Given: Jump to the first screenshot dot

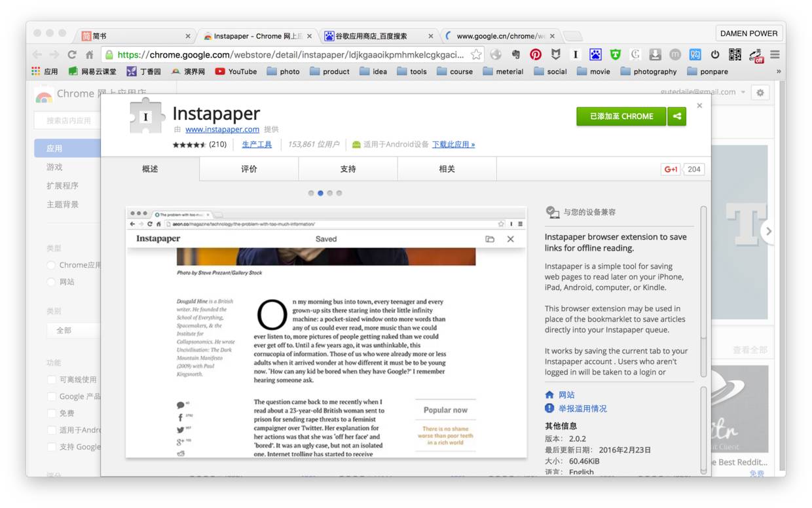Looking at the screenshot, I should (311, 193).
